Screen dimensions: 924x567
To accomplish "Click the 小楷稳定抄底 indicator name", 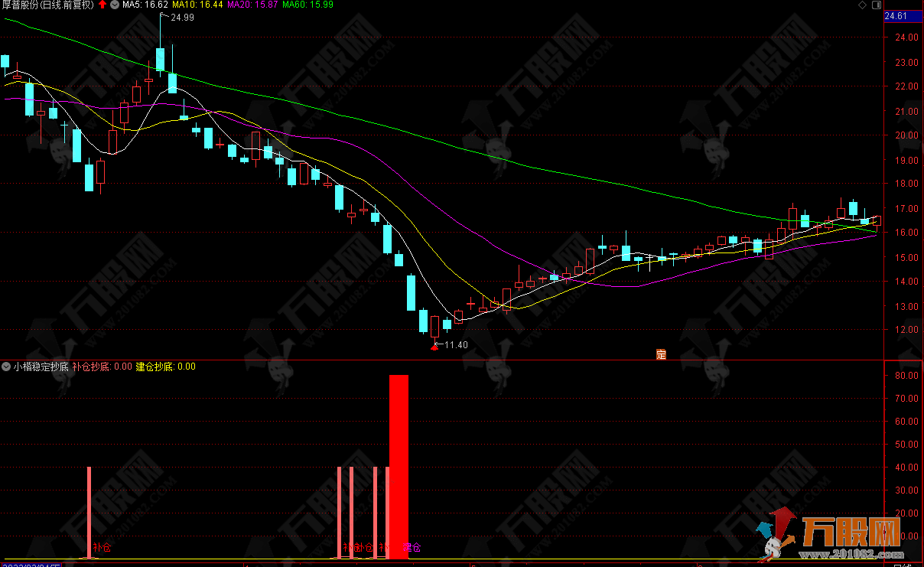I will pos(41,367).
